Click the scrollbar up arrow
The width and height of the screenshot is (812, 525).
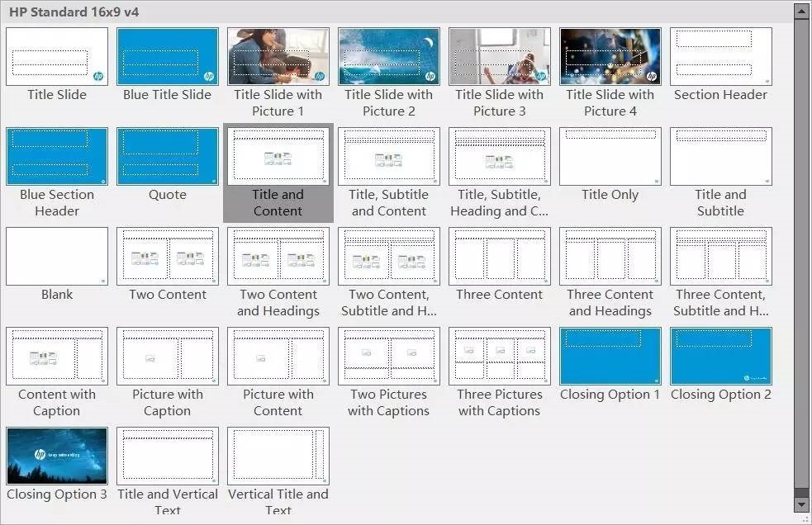pyautogui.click(x=800, y=12)
